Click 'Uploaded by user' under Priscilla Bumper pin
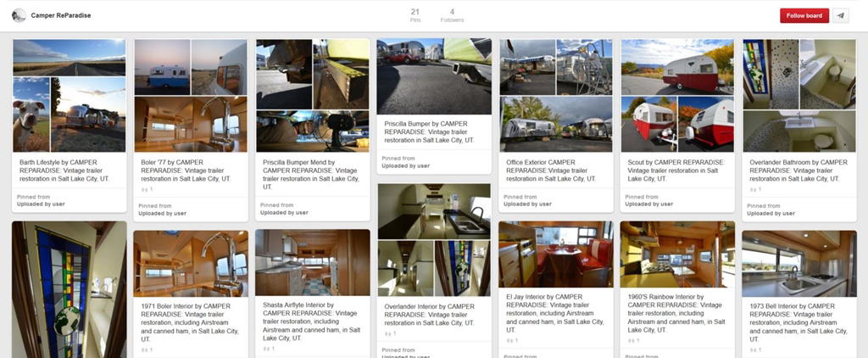This screenshot has width=868, height=358. [x=404, y=166]
